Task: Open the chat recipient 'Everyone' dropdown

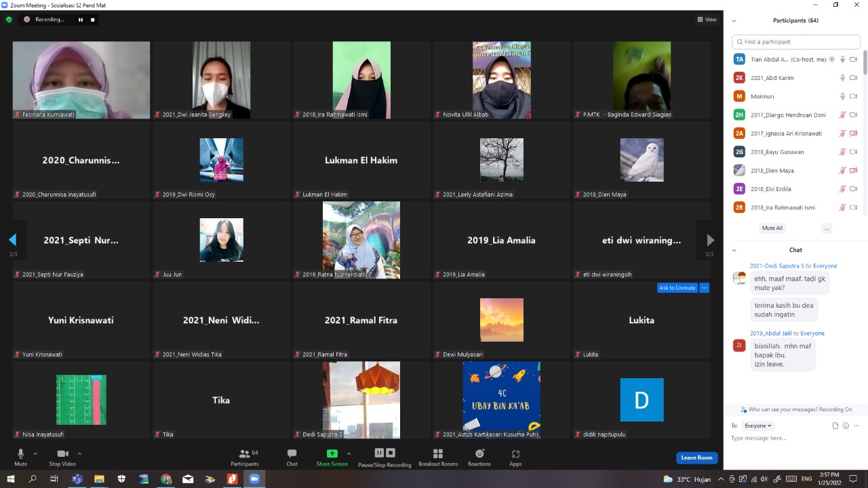Action: [757, 426]
